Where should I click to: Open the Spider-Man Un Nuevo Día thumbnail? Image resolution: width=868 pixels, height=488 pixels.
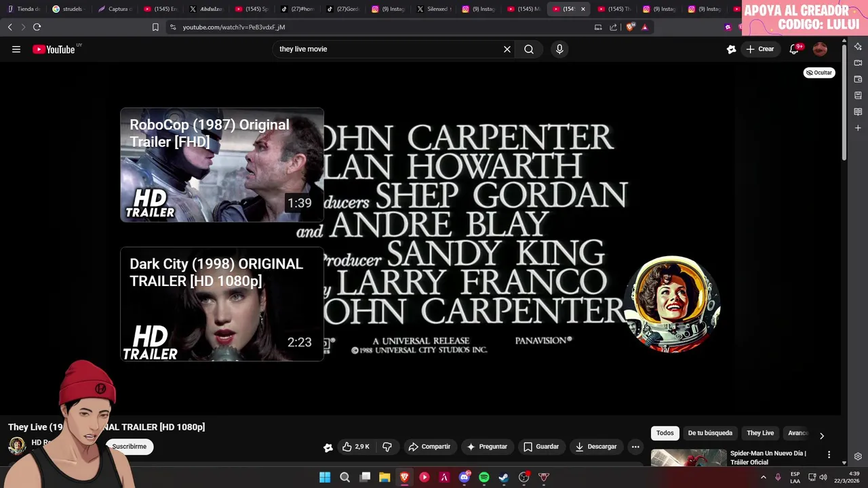[x=688, y=458]
